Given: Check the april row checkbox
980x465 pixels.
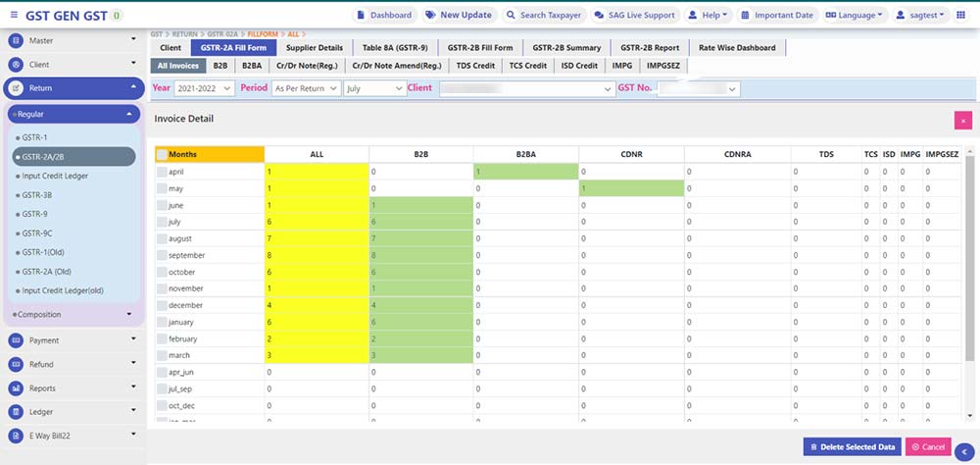Looking at the screenshot, I should [162, 171].
